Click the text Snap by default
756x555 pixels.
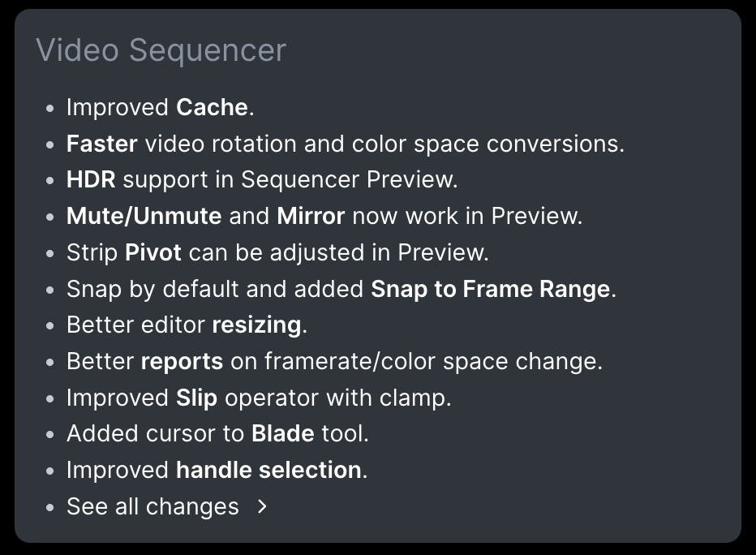tap(157, 289)
